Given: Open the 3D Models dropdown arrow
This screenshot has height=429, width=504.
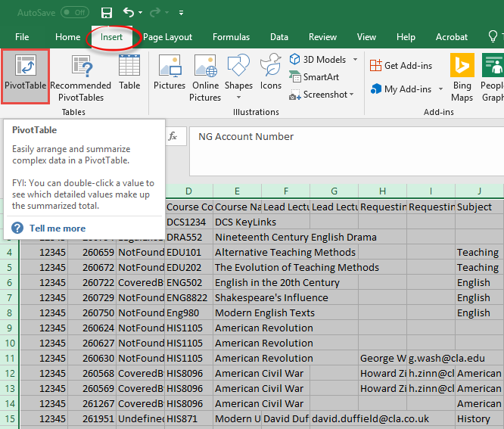Looking at the screenshot, I should point(354,60).
